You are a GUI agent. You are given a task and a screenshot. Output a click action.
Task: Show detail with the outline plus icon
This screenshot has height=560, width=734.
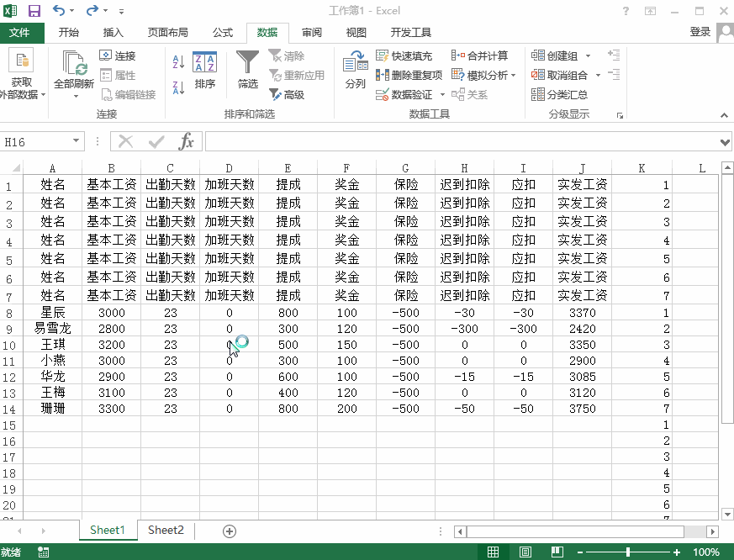click(x=613, y=55)
